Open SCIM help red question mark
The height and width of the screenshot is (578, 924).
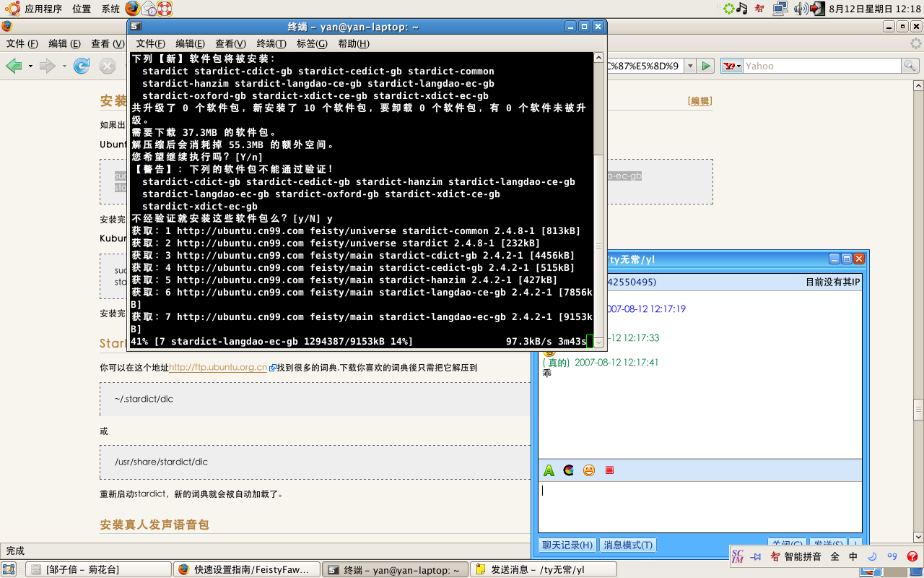pos(912,556)
